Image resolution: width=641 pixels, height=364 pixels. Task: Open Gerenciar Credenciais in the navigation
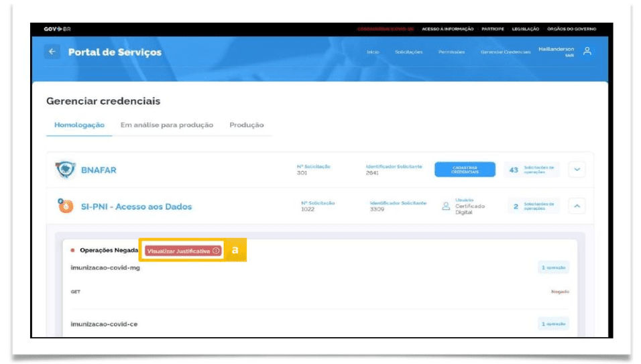click(x=506, y=52)
